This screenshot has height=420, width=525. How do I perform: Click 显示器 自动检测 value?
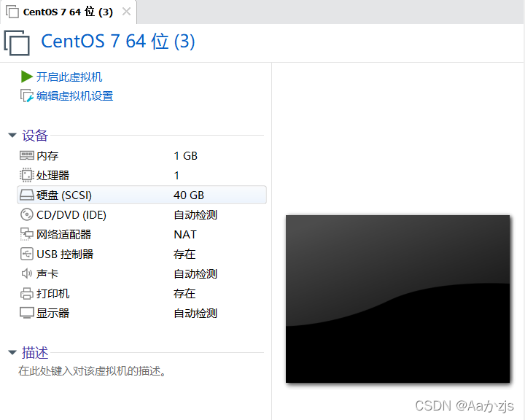tap(195, 313)
